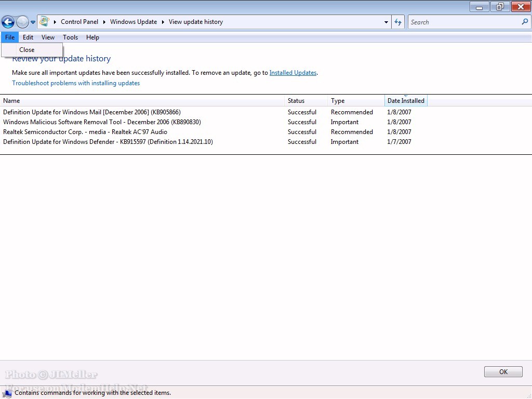The image size is (532, 399).
Task: Open the Help menu
Action: (x=92, y=37)
